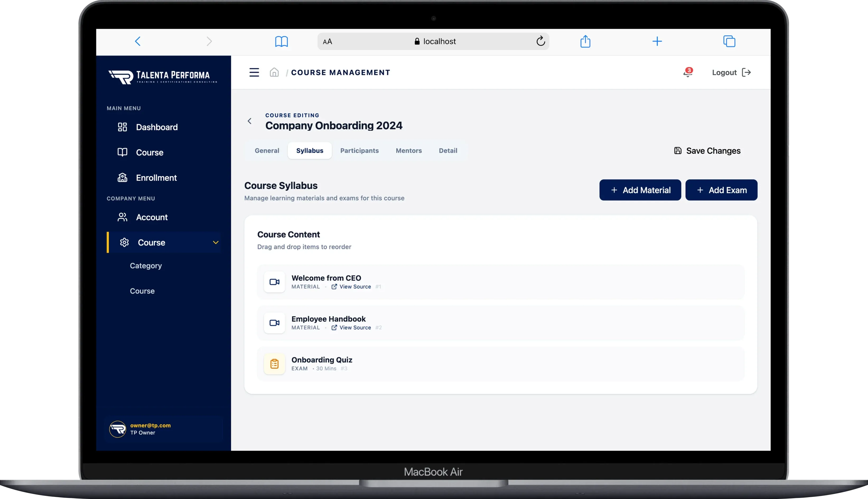Click the home breadcrumb icon
The image size is (868, 499).
[274, 72]
